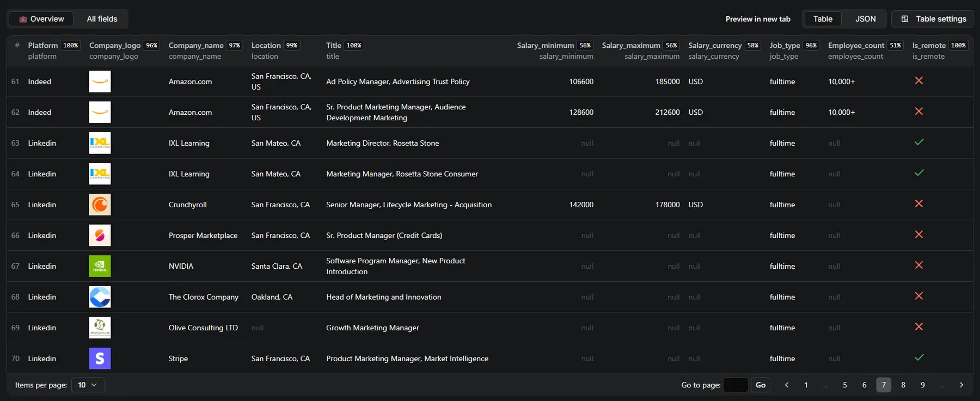Go to page 9

[x=923, y=385]
